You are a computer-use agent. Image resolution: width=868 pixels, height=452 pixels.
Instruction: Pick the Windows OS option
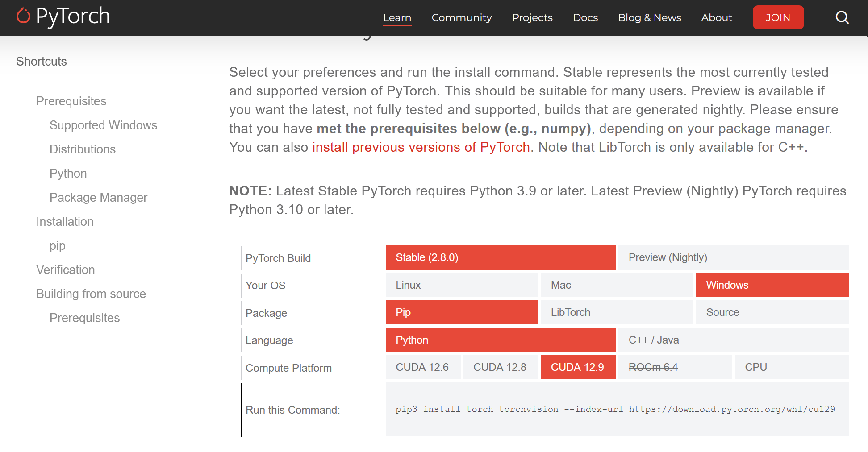click(772, 285)
